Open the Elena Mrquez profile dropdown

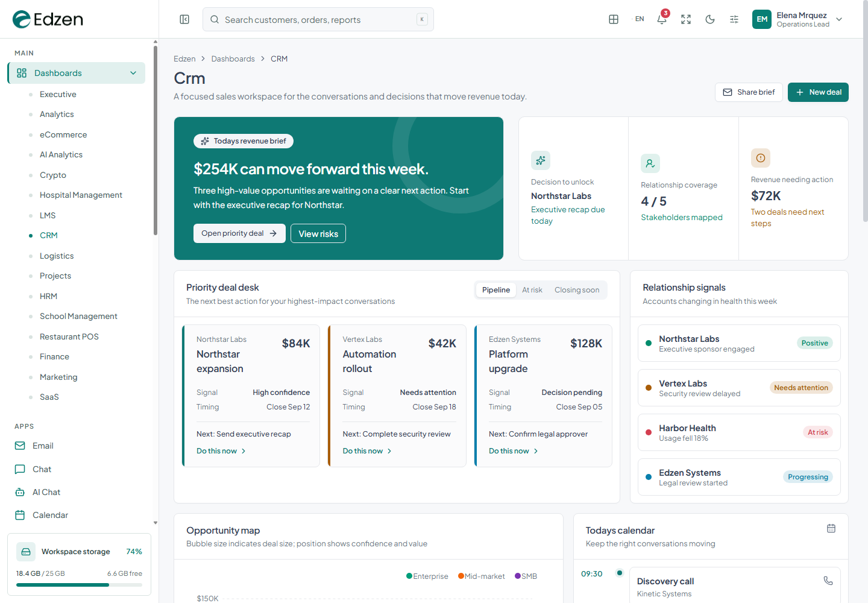[798, 19]
